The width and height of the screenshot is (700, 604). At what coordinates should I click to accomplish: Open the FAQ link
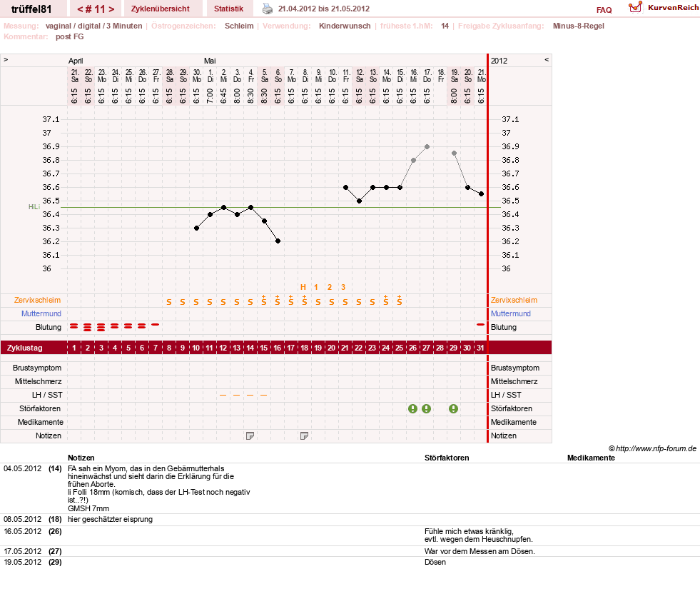pos(604,10)
